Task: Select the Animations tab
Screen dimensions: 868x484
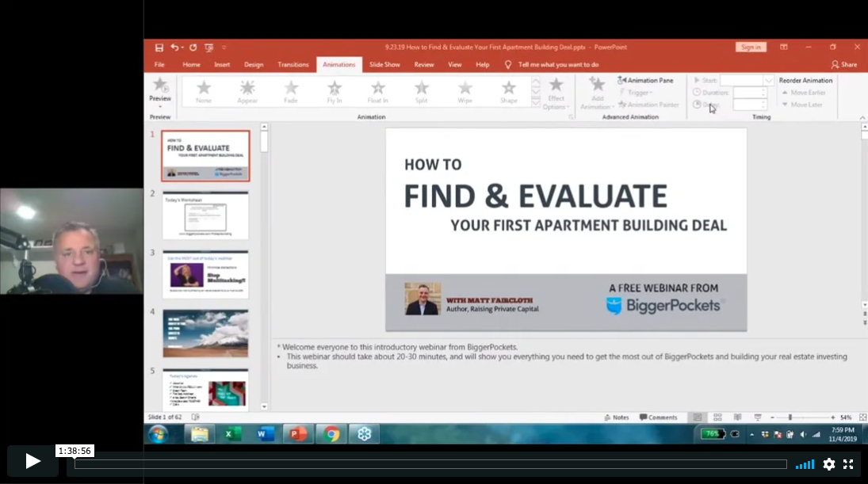Action: (x=338, y=65)
